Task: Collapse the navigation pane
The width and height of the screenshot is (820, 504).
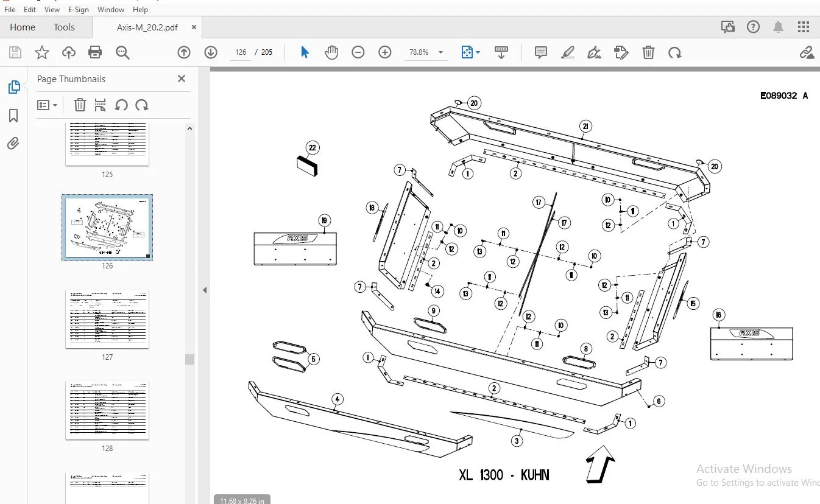Action: 205,290
